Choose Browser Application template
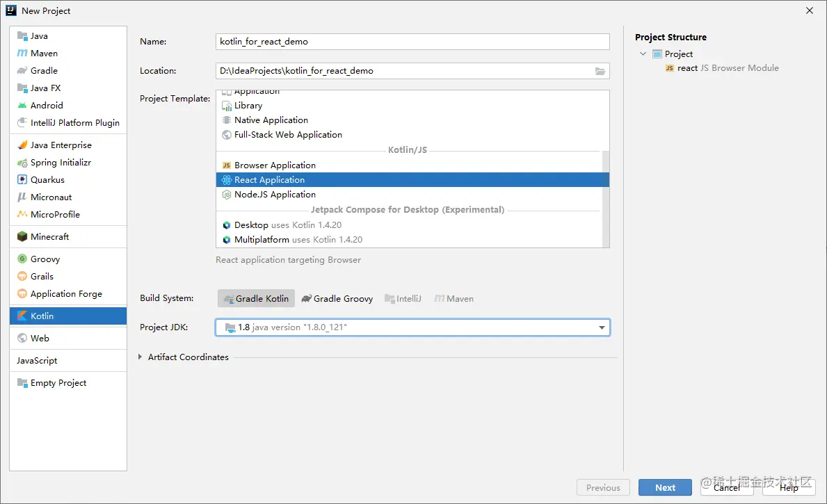The image size is (827, 504). click(409, 165)
